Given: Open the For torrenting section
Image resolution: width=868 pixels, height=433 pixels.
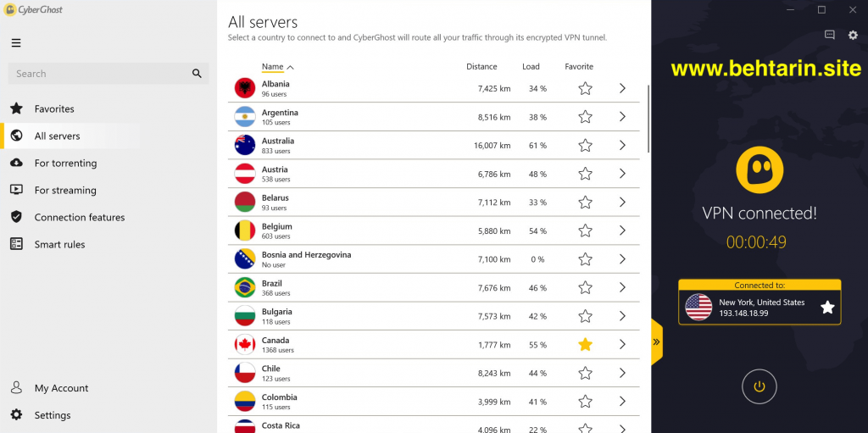Looking at the screenshot, I should (x=65, y=163).
